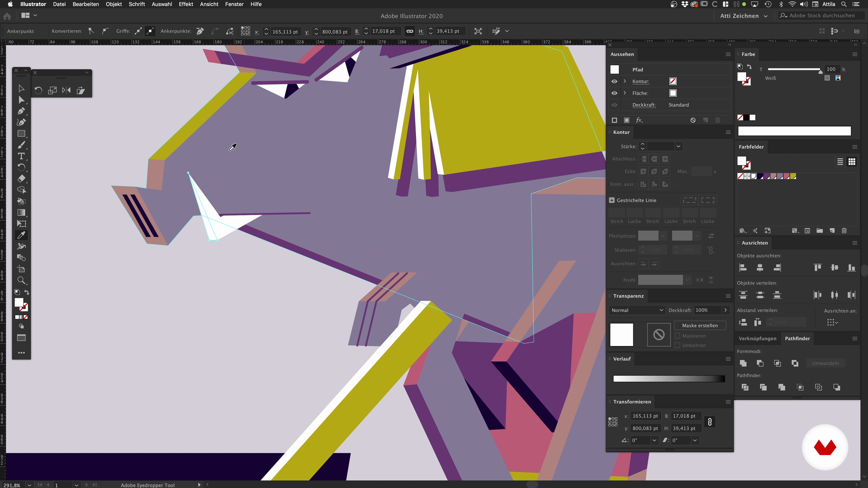Select the Pen tool in toolbar
Screen dimensions: 868x488
(x=21, y=111)
